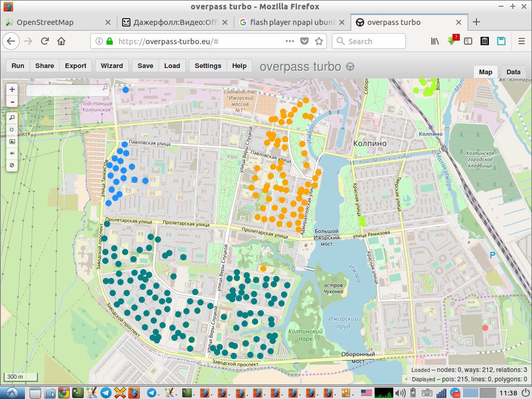Click the volume speaker icon in tray
The height and width of the screenshot is (399, 532).
point(401,393)
